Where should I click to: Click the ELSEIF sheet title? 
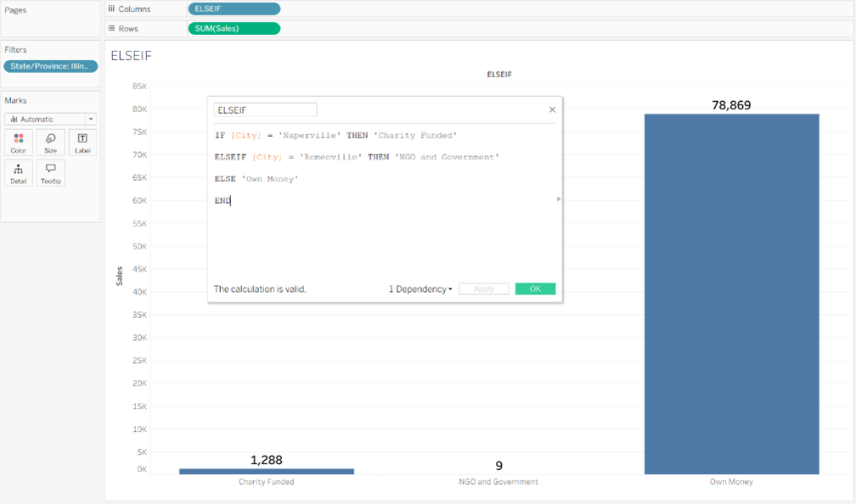(x=131, y=56)
